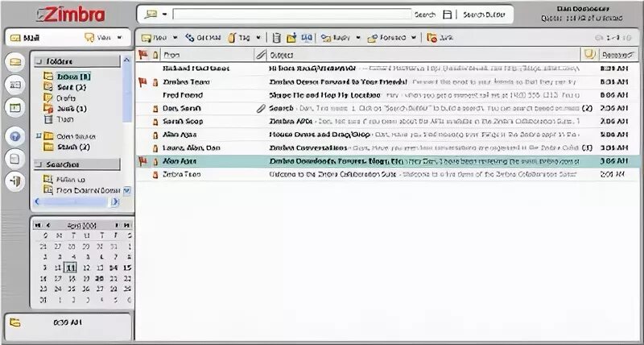Viewport: 644px width, 345px height.
Task: Click the Zimbra logo
Action: (x=71, y=15)
